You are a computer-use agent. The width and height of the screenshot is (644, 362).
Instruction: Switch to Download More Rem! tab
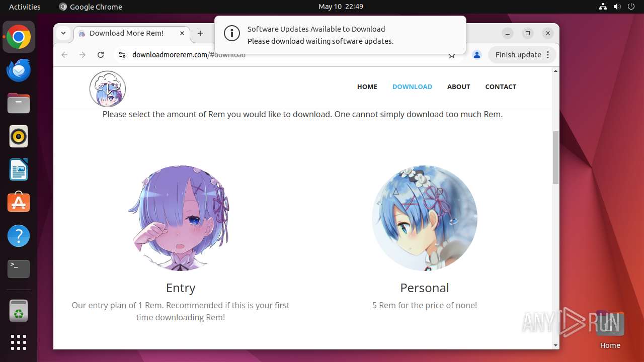coord(132,33)
